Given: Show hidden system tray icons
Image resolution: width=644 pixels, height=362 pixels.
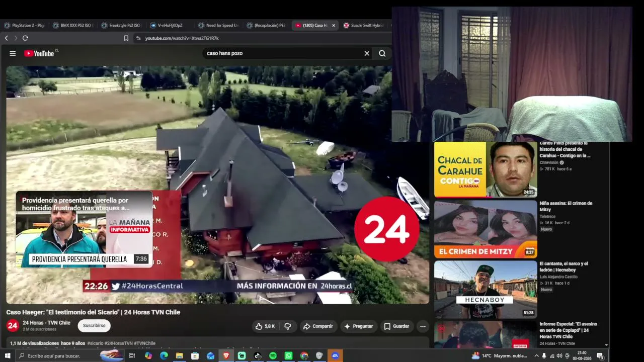Looking at the screenshot, I should (x=536, y=356).
